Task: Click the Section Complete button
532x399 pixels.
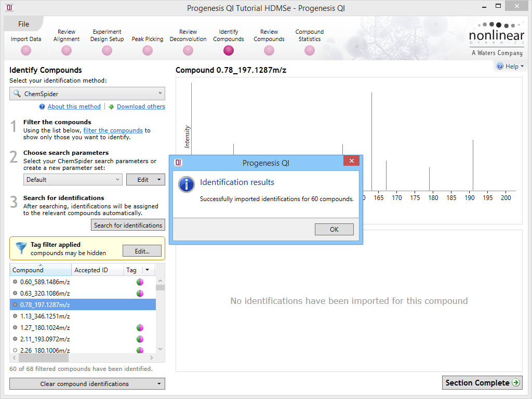Action: coord(482,383)
